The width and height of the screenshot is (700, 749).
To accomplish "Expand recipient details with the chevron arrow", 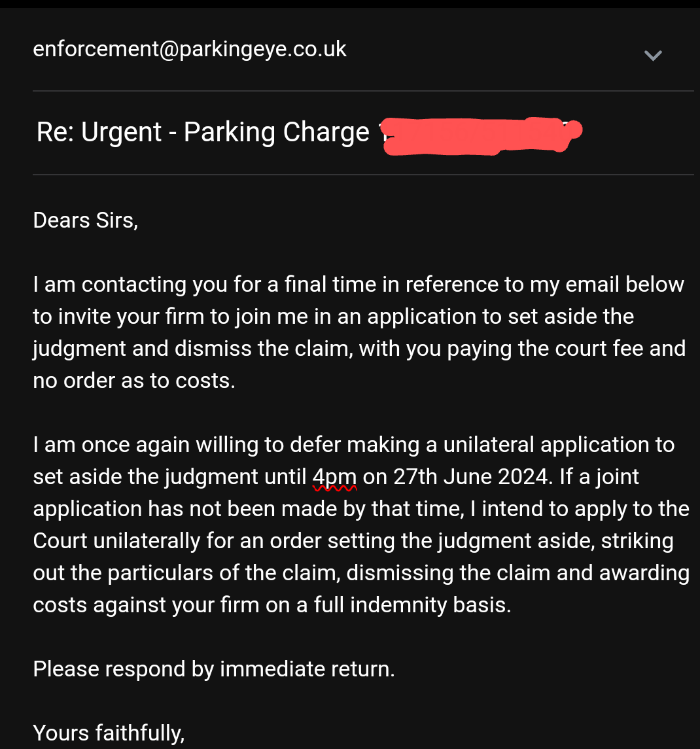I will (x=653, y=56).
